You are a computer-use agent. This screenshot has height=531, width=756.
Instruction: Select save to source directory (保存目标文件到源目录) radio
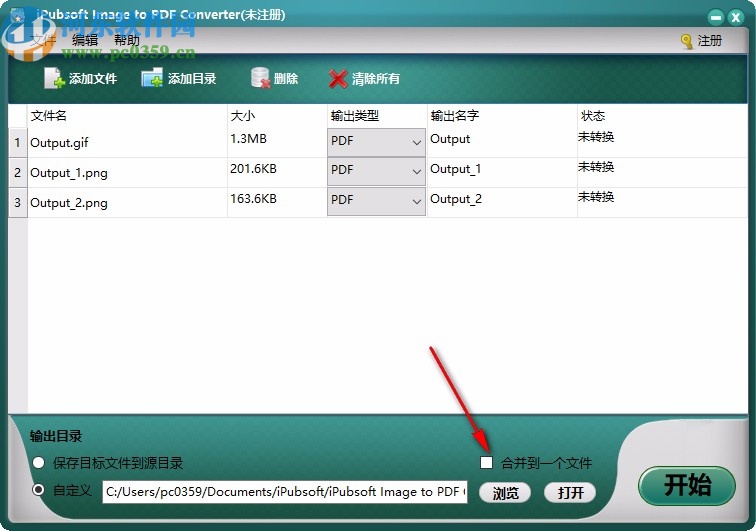(x=39, y=463)
